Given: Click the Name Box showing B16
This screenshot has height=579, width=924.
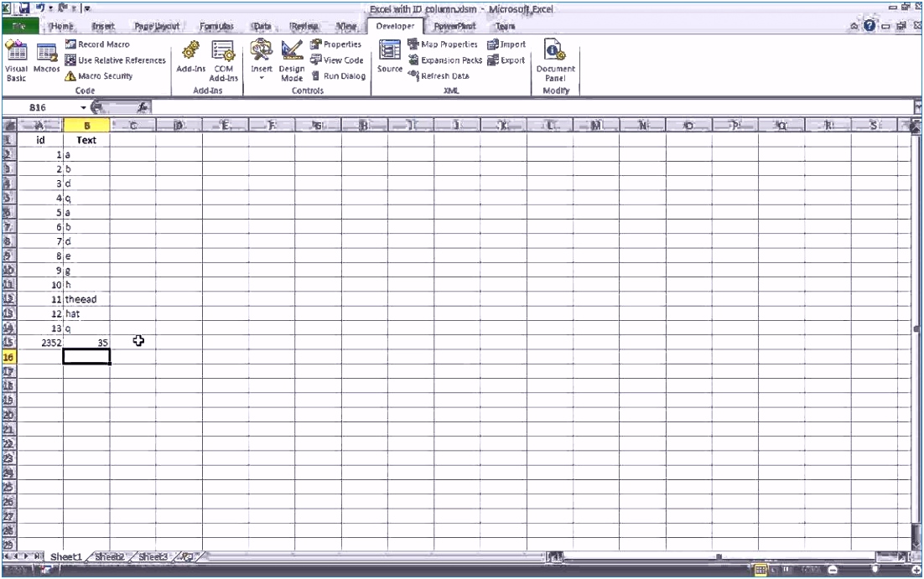Looking at the screenshot, I should point(40,107).
